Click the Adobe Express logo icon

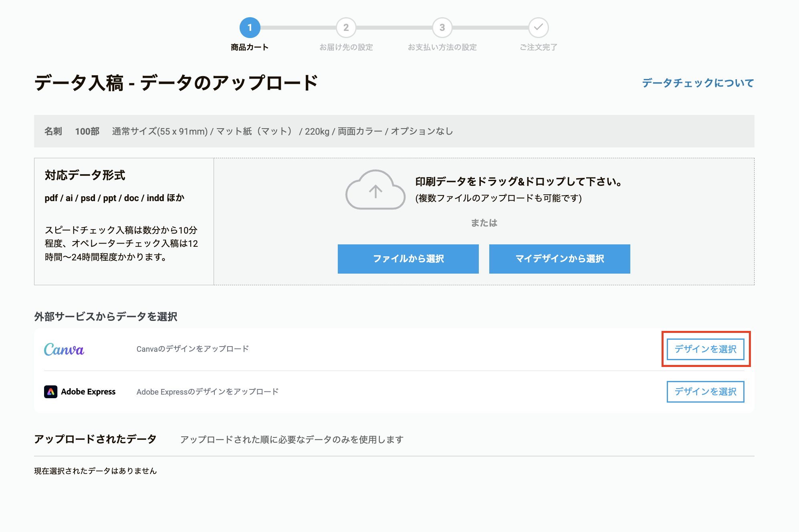tap(51, 391)
